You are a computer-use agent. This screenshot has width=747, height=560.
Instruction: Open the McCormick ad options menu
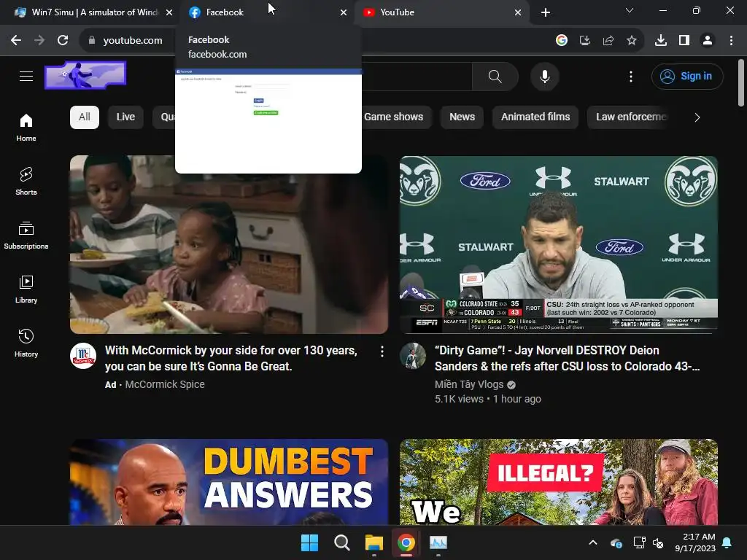382,351
